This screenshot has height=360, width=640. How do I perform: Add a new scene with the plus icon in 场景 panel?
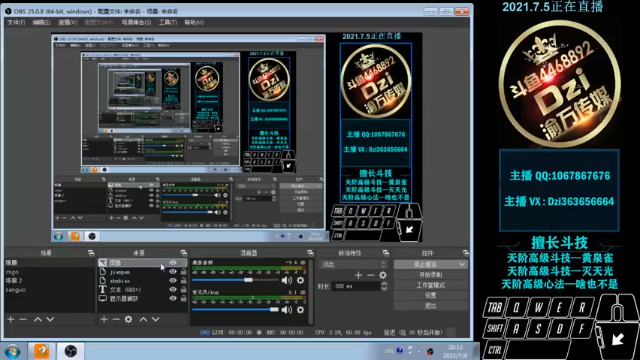click(11, 319)
